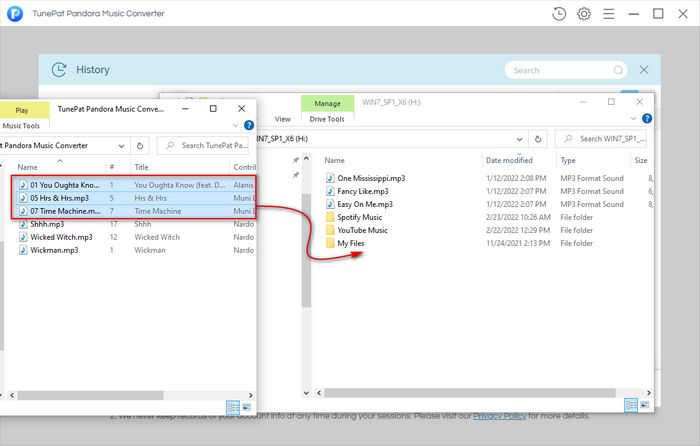The width and height of the screenshot is (700, 446).
Task: Click folder icon of My Files
Action: (330, 243)
